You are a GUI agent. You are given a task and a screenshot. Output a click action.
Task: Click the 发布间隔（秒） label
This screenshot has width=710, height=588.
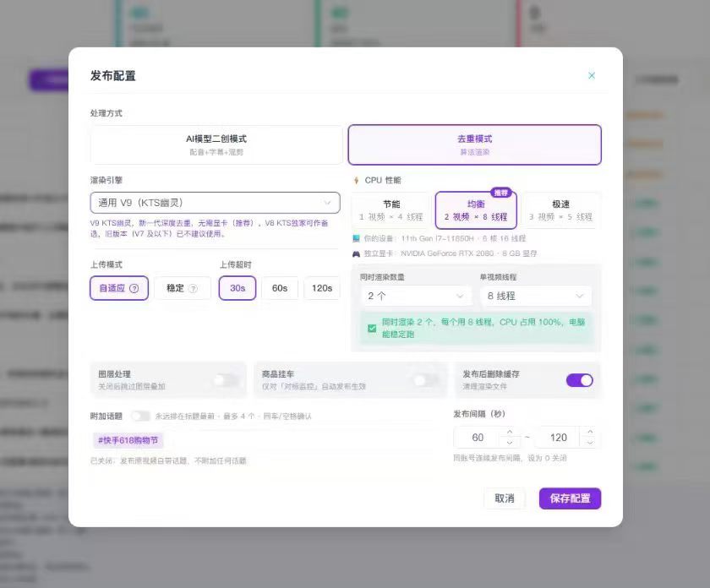coord(479,414)
